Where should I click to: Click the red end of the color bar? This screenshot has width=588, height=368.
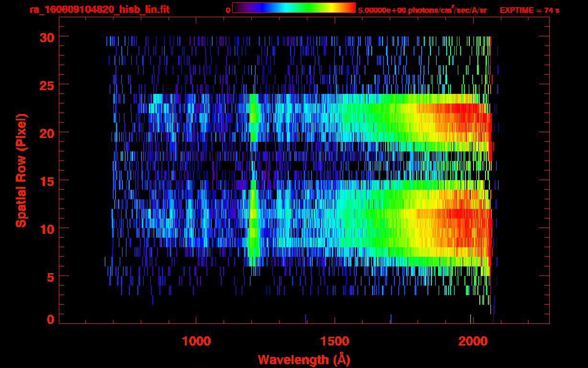coord(350,8)
